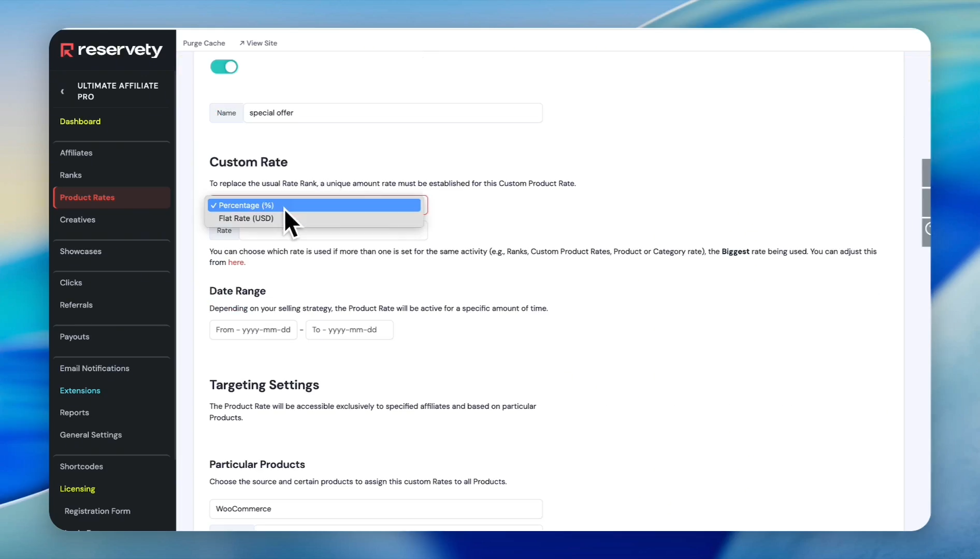The height and width of the screenshot is (559, 980).
Task: Choose Percentage (%) from the rate dropdown
Action: pyautogui.click(x=247, y=205)
